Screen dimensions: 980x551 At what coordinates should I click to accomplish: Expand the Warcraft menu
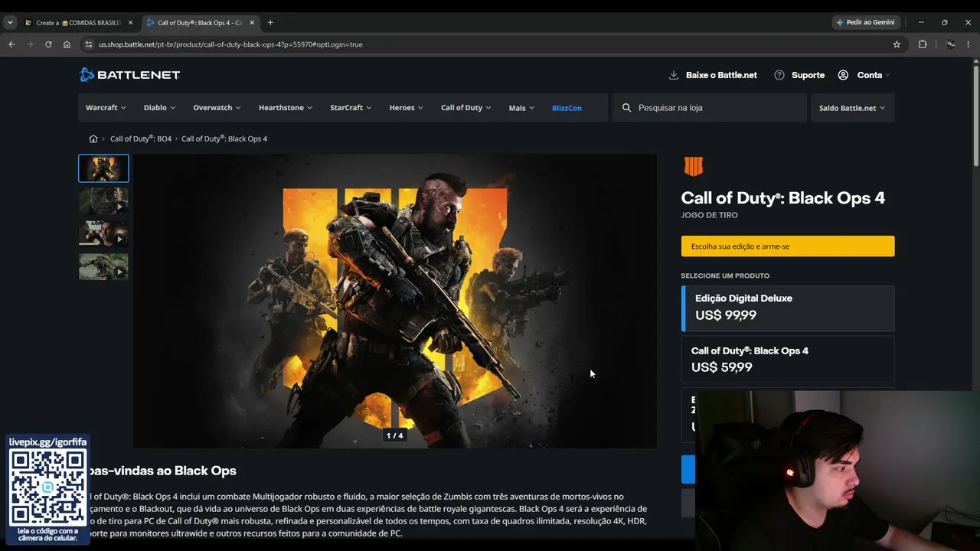[106, 108]
